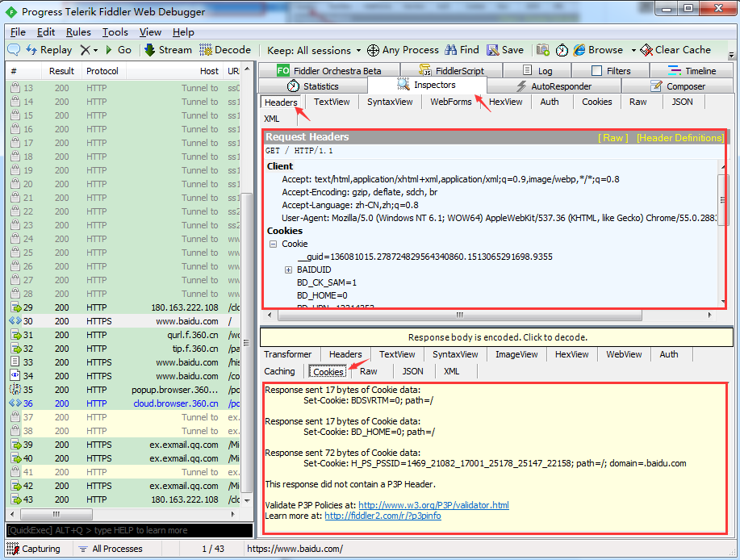Screen dimensions: 740x560
Task: Open the Log tab
Action: [x=537, y=71]
